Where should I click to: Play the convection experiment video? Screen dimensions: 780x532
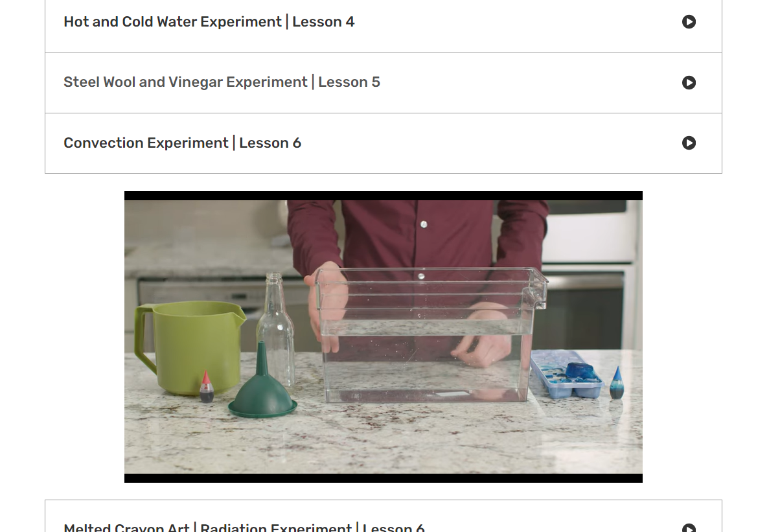pyautogui.click(x=384, y=337)
